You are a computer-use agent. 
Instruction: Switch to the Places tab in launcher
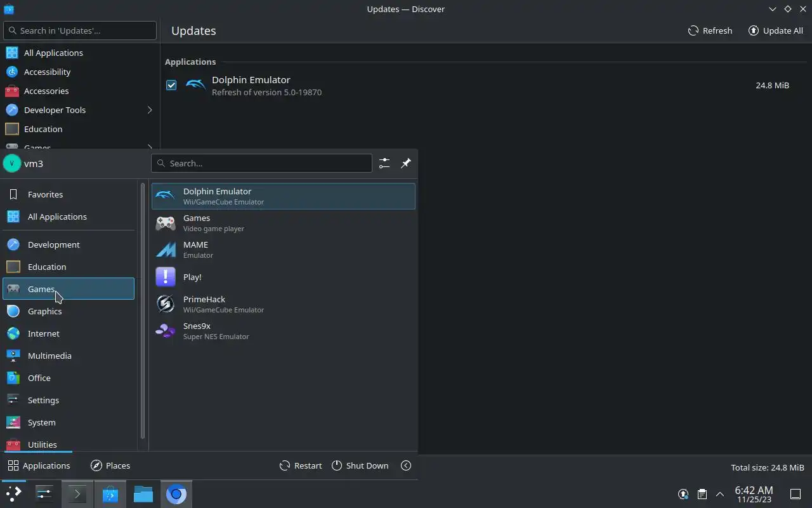[x=110, y=465]
